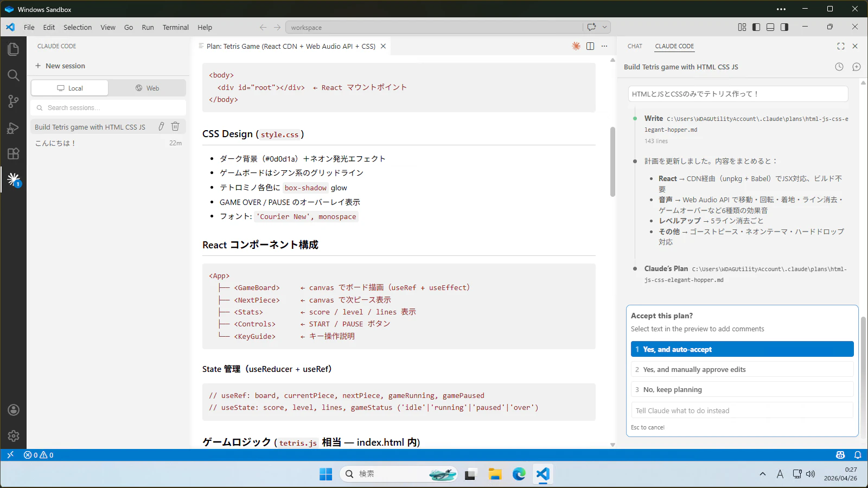Close the Plan: Tetris Game tab

(x=383, y=46)
